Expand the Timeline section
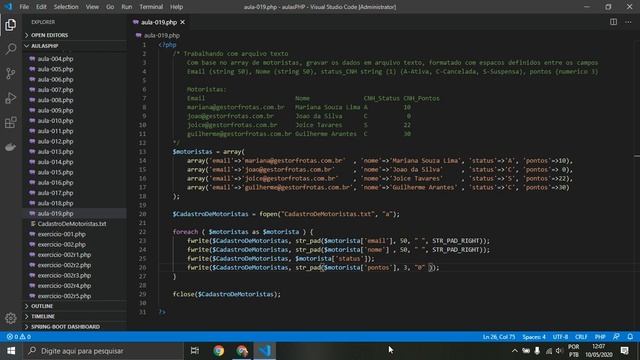The image size is (640, 360). click(75, 316)
